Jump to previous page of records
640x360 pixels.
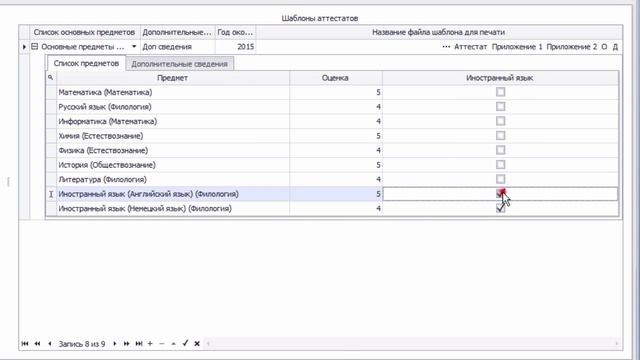coord(38,344)
